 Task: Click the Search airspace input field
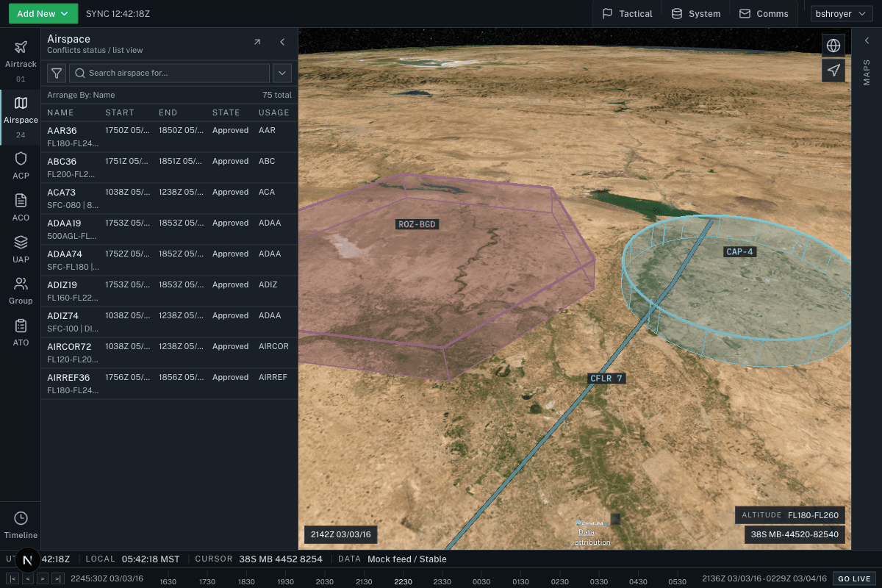click(169, 73)
